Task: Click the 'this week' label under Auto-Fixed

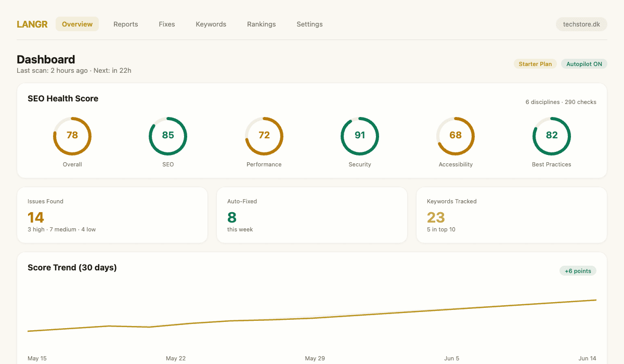Action: point(240,229)
